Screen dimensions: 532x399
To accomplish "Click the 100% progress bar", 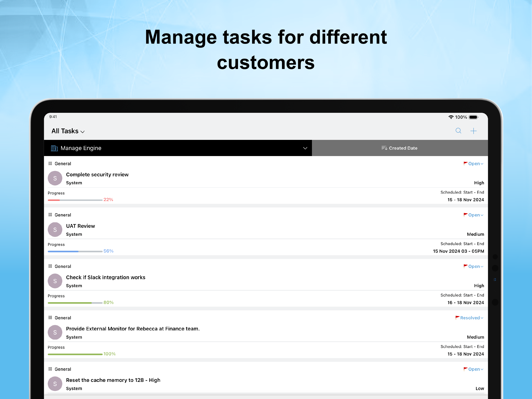I will tap(75, 354).
